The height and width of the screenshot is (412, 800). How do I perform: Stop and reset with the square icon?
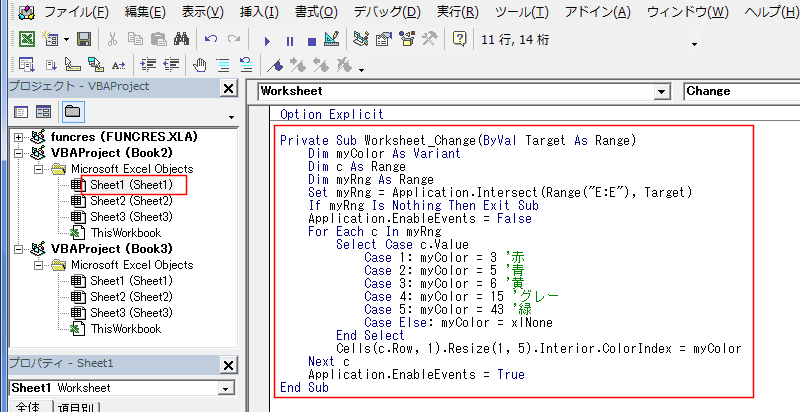312,42
